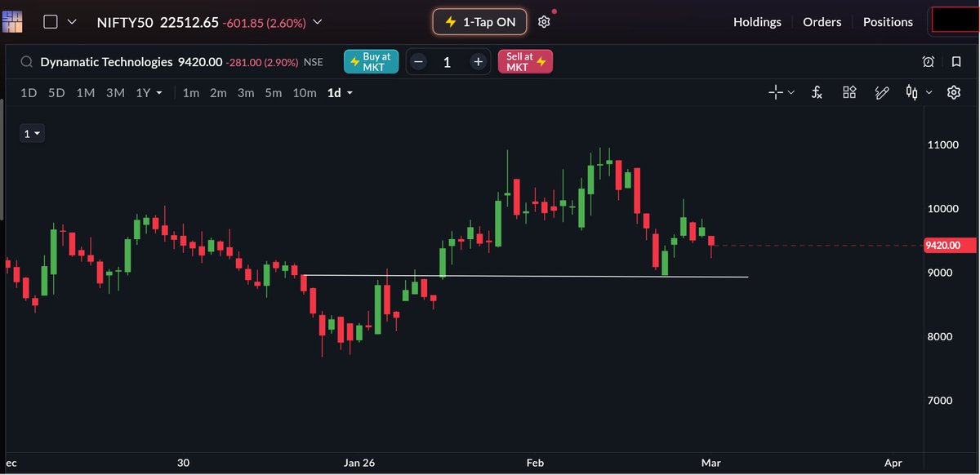Image resolution: width=980 pixels, height=475 pixels.
Task: Tick the checkbox beside NIFTY50
Action: pyautogui.click(x=51, y=22)
